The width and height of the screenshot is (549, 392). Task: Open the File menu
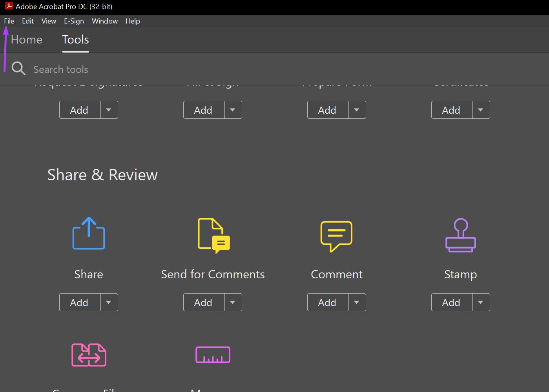point(8,21)
